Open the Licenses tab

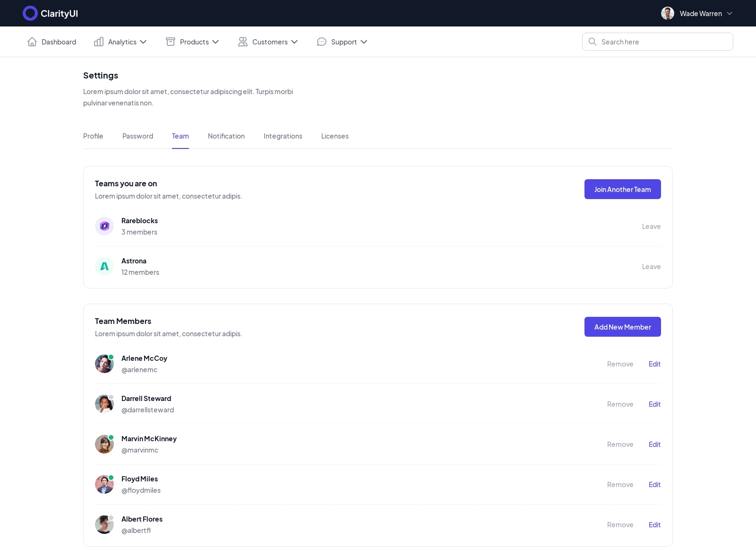tap(335, 136)
